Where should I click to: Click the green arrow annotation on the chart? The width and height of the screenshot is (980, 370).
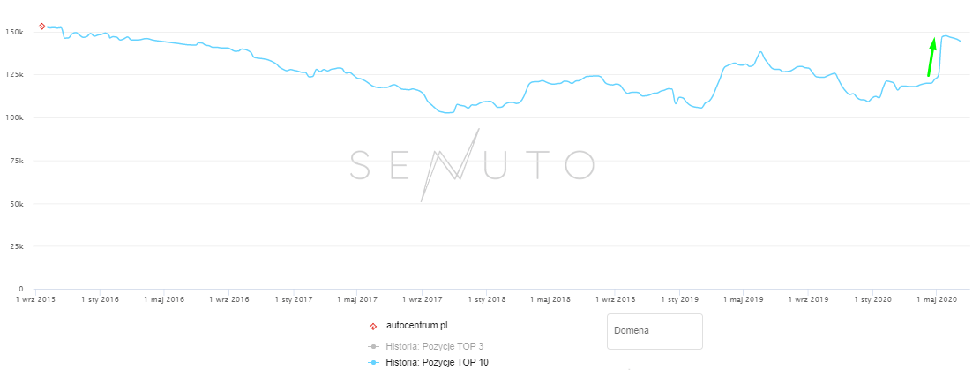931,57
